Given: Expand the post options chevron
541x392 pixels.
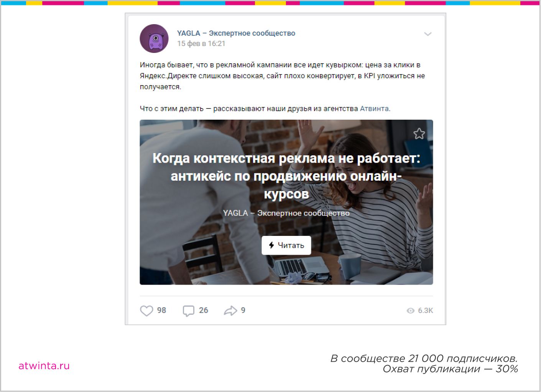Looking at the screenshot, I should (x=428, y=34).
